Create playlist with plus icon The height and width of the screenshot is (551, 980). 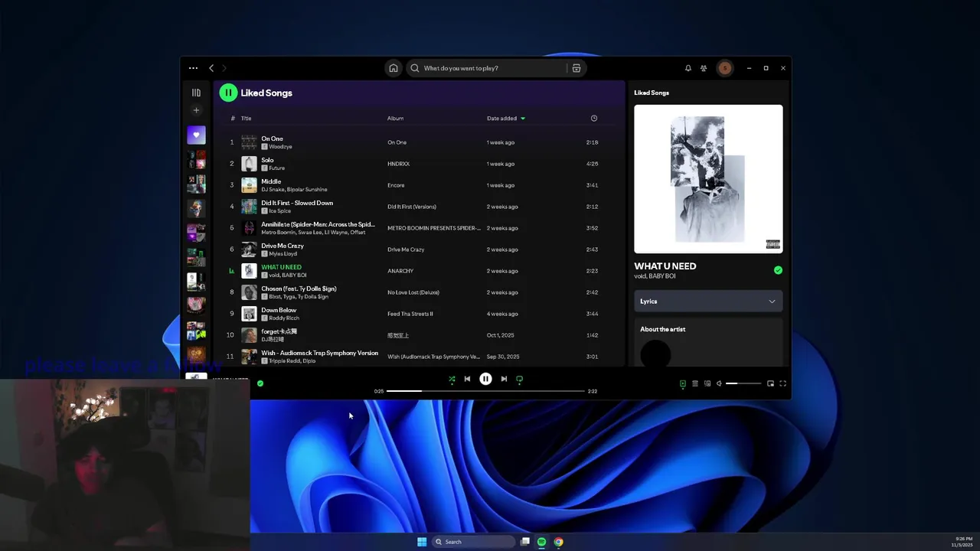pos(196,110)
